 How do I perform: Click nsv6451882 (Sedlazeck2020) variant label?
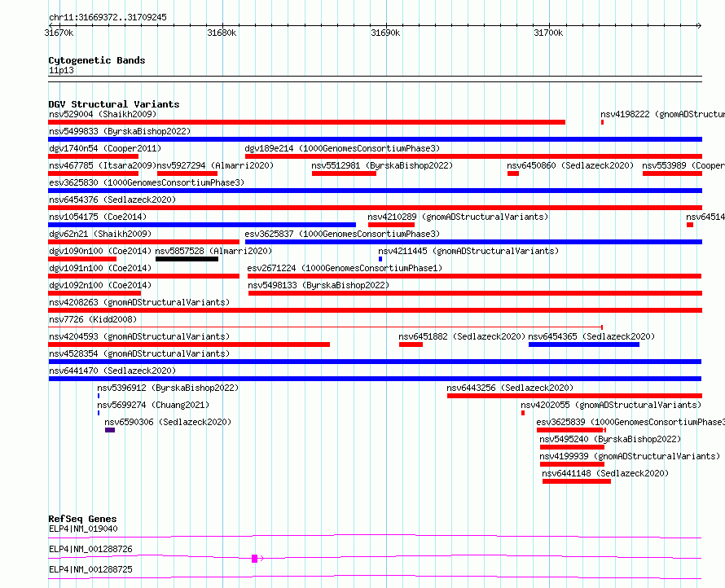(x=462, y=336)
